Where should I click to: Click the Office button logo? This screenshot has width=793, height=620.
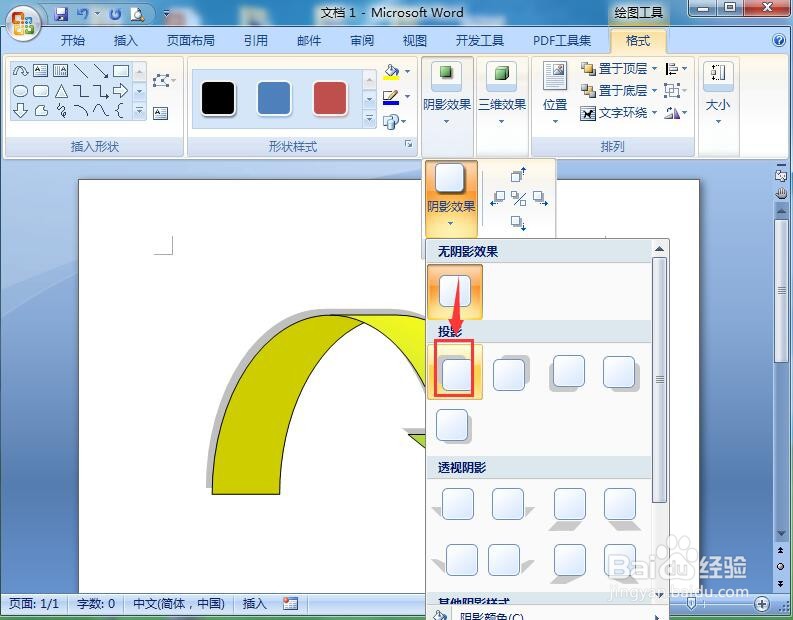[23, 23]
